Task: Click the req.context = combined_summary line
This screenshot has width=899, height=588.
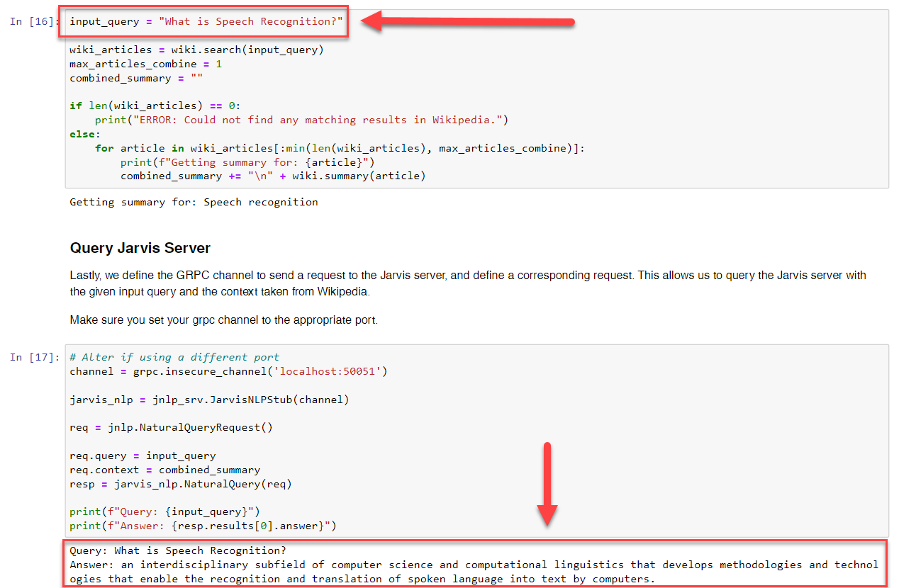Action: (x=164, y=470)
